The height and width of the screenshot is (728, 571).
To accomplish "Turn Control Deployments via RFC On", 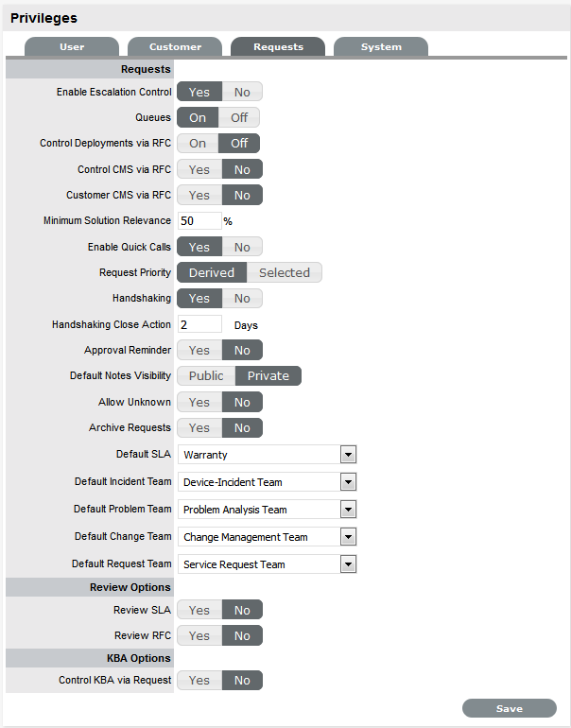I will [x=198, y=144].
